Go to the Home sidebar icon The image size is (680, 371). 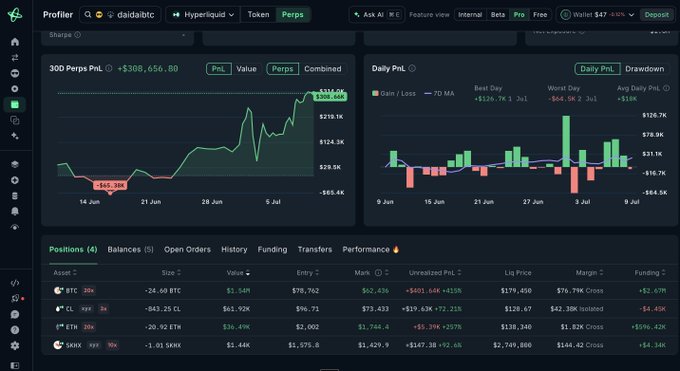[x=15, y=42]
